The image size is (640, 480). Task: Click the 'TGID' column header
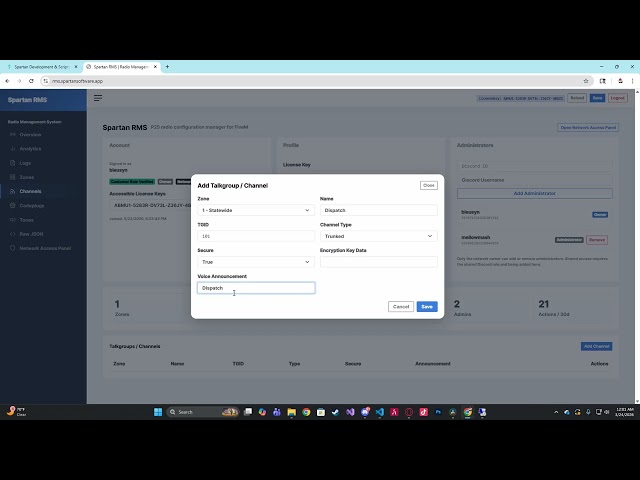[238, 363]
